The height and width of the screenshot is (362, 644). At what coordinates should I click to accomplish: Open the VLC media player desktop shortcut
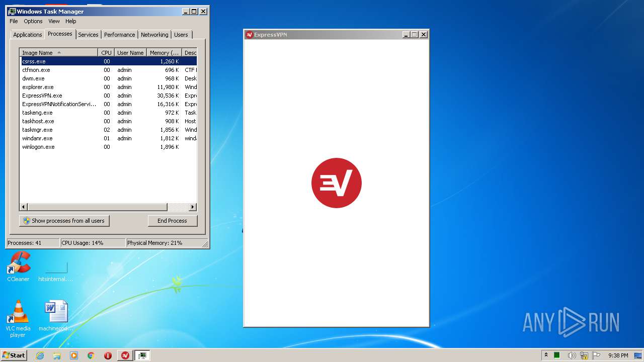[x=18, y=319]
